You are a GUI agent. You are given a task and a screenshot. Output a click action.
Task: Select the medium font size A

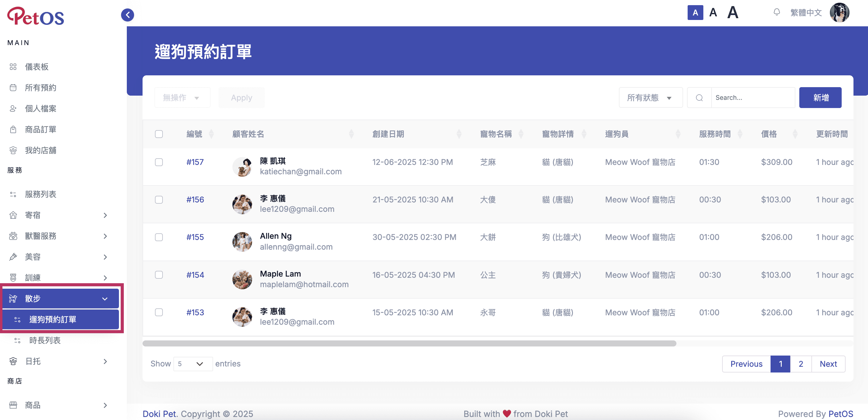click(713, 12)
